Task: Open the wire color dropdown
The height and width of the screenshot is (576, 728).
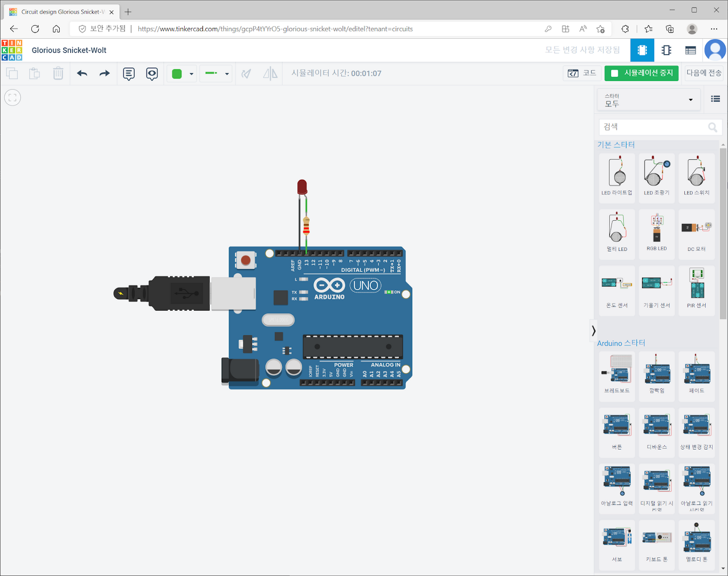Action: pos(182,73)
